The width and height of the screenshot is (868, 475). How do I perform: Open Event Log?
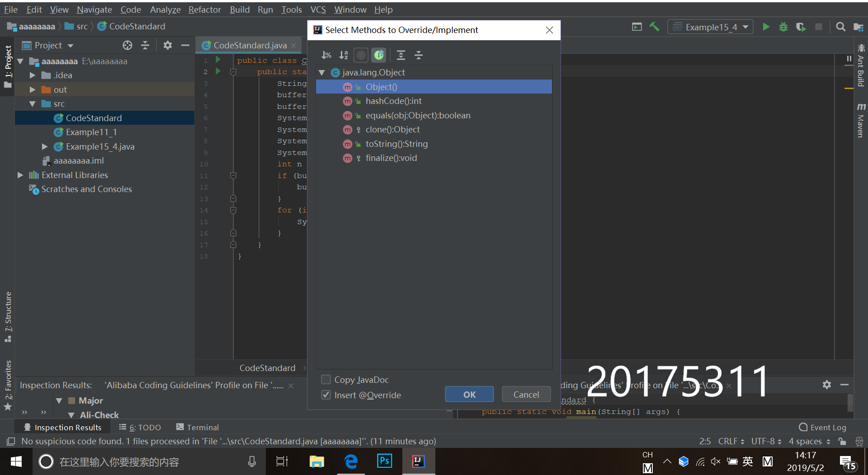pos(822,427)
